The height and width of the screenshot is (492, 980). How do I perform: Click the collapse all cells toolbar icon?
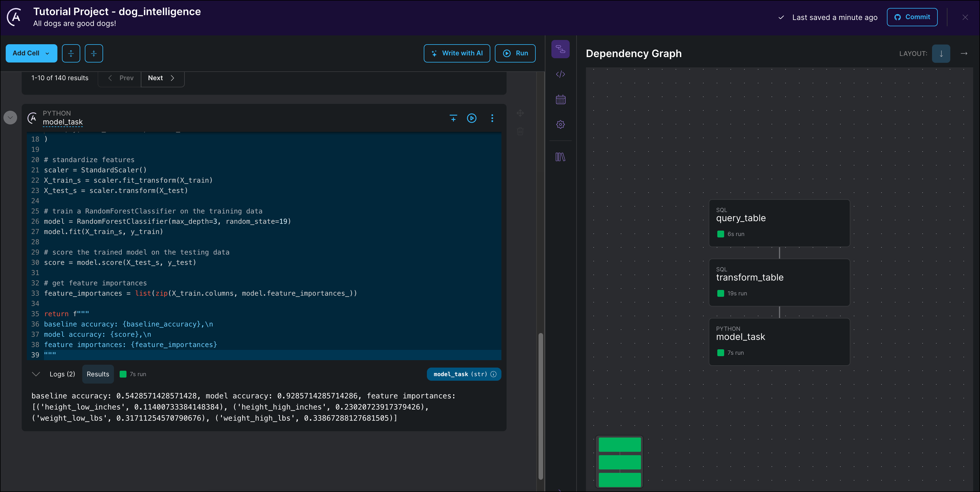tap(94, 53)
